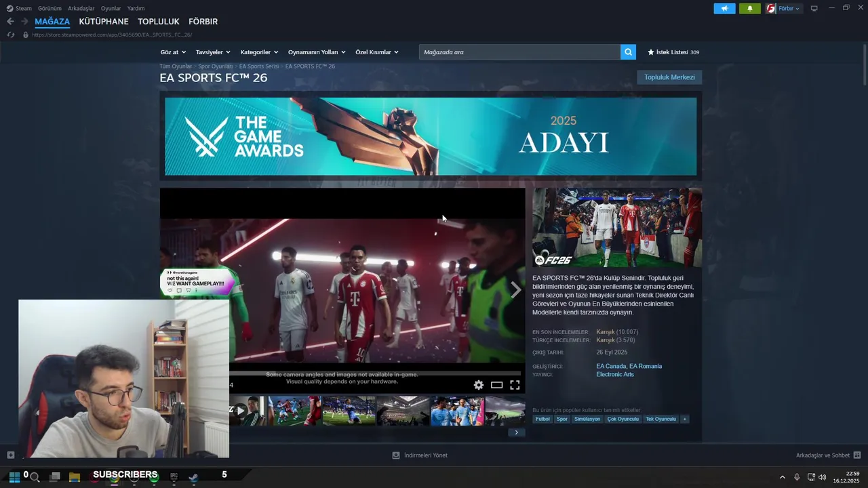Click the Simülasyon tag
Image resolution: width=868 pixels, height=488 pixels.
pyautogui.click(x=587, y=419)
